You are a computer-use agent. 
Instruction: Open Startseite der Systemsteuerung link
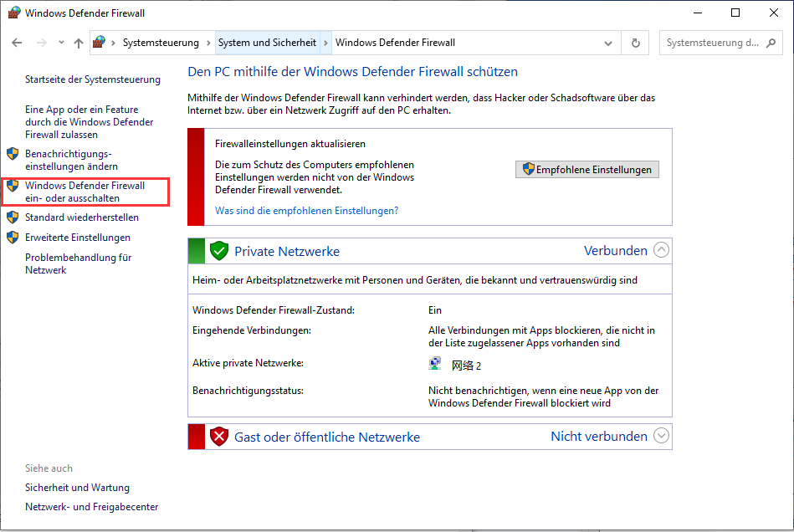tap(93, 79)
